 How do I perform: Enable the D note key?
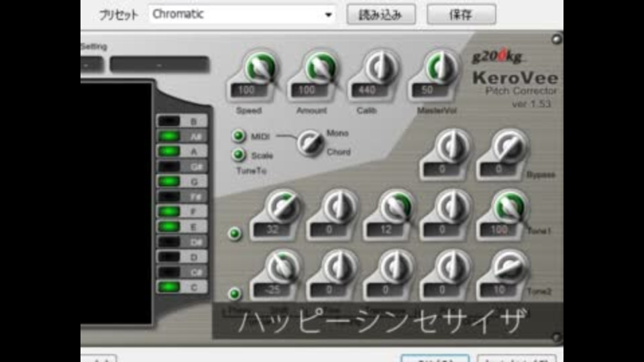(182, 257)
